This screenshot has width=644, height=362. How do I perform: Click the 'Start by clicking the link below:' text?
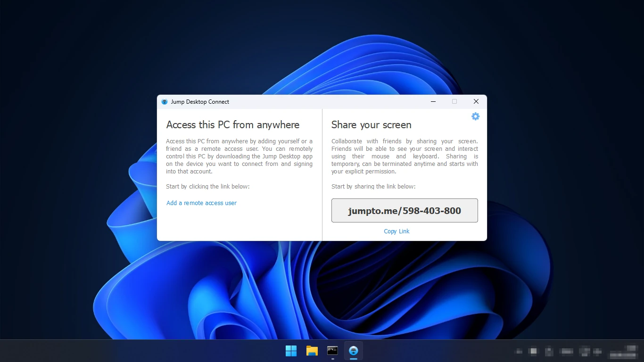point(208,187)
